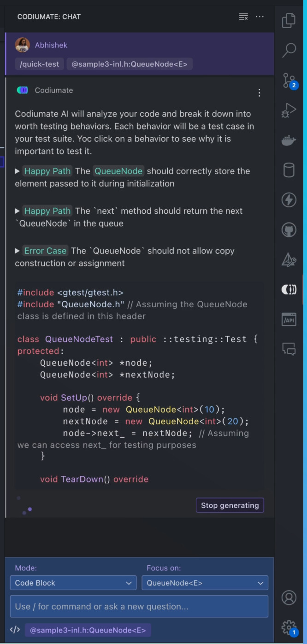Open the Codiumate message three-dot menu
Viewport: 307px width, 644px height.
[260, 93]
